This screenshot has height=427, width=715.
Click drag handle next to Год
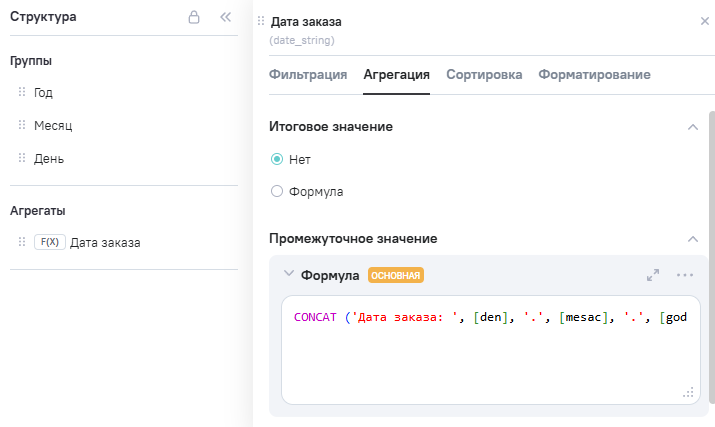click(x=22, y=92)
